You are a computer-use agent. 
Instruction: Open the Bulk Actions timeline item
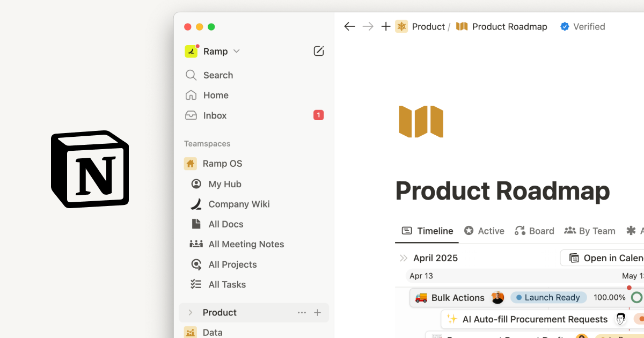click(458, 297)
